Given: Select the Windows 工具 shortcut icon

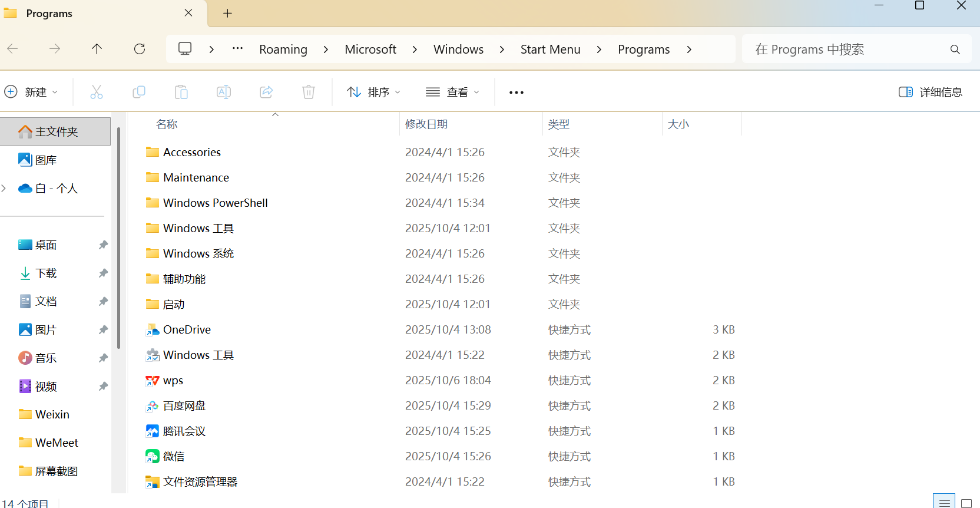Looking at the screenshot, I should tap(153, 355).
